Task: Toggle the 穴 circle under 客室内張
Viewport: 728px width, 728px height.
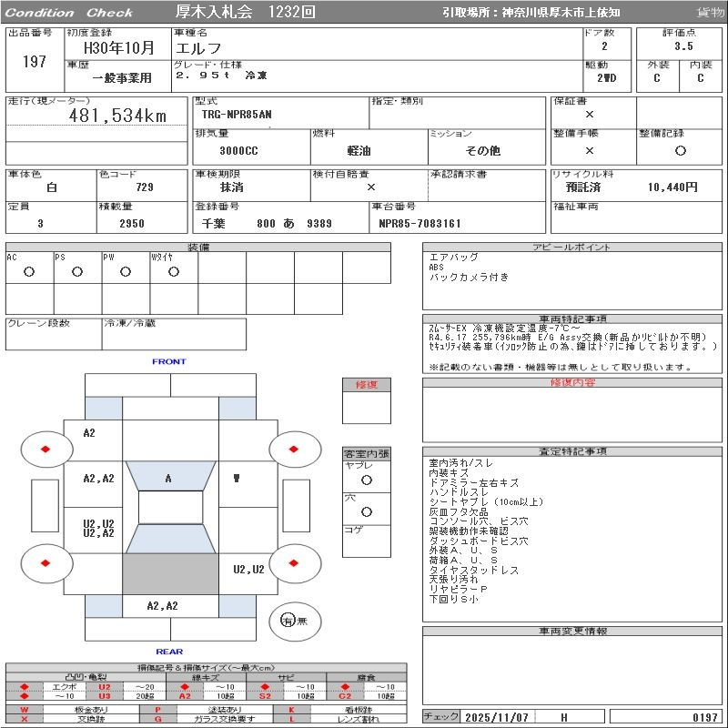Action: pos(366,512)
